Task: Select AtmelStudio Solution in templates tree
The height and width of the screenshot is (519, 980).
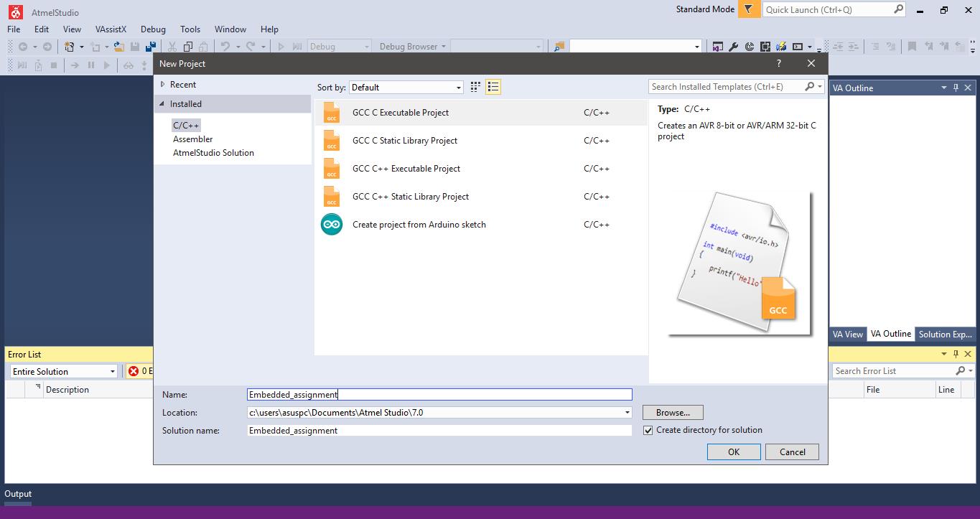Action: pos(213,153)
